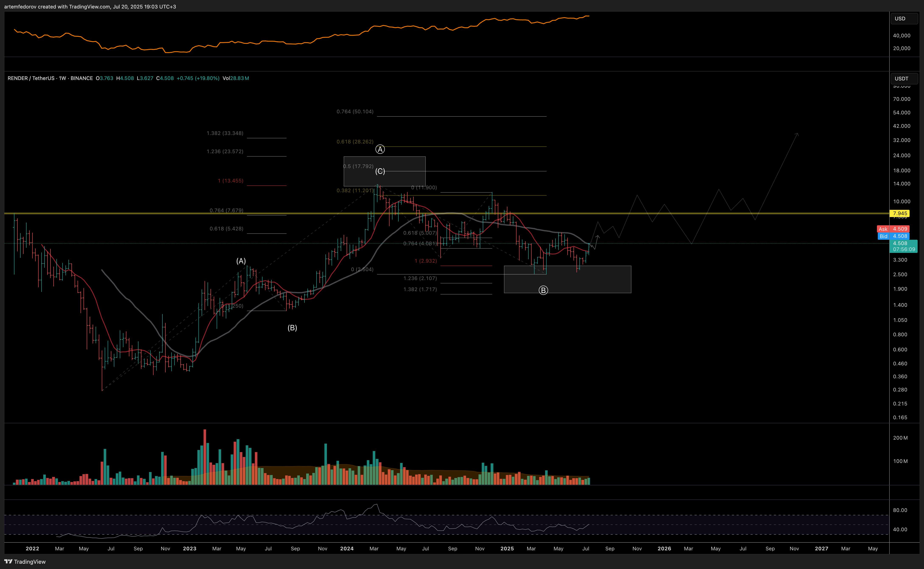Open the USDT currency selector
This screenshot has width=924, height=569.
point(904,78)
